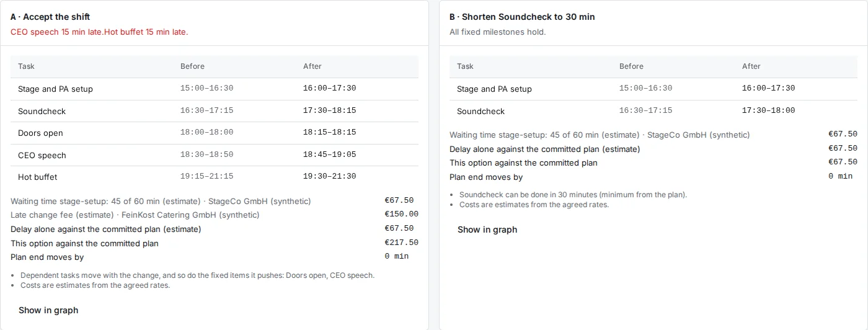This screenshot has height=330, width=868.
Task: Click 'Costs are estimates' note in card A
Action: (x=95, y=285)
